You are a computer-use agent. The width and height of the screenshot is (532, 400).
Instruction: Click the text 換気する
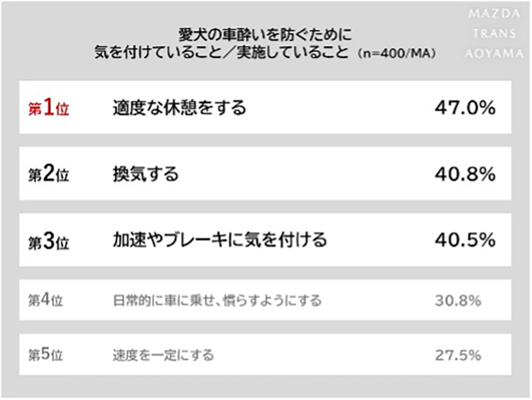(145, 174)
